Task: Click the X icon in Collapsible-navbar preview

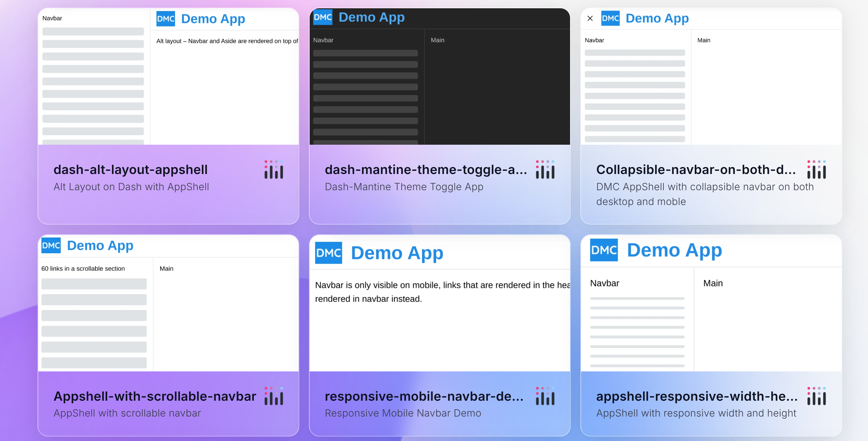Action: pyautogui.click(x=590, y=18)
